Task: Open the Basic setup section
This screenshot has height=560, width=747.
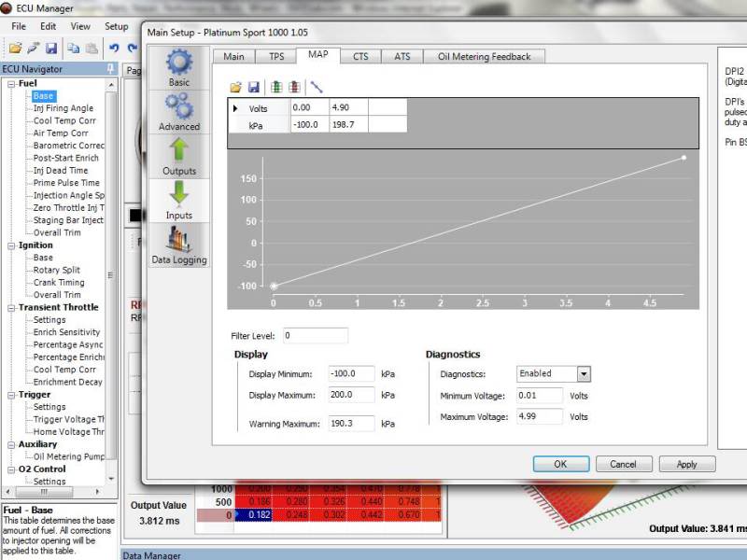Action: [179, 68]
